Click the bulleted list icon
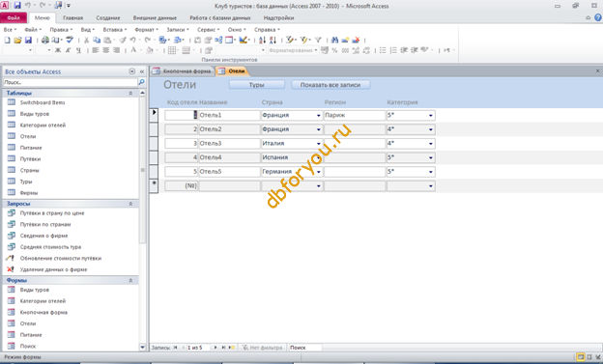Screen dimensions: 603x364 coord(383,50)
